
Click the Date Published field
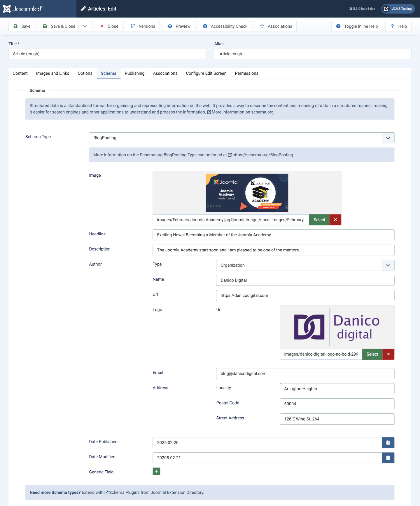(x=267, y=443)
